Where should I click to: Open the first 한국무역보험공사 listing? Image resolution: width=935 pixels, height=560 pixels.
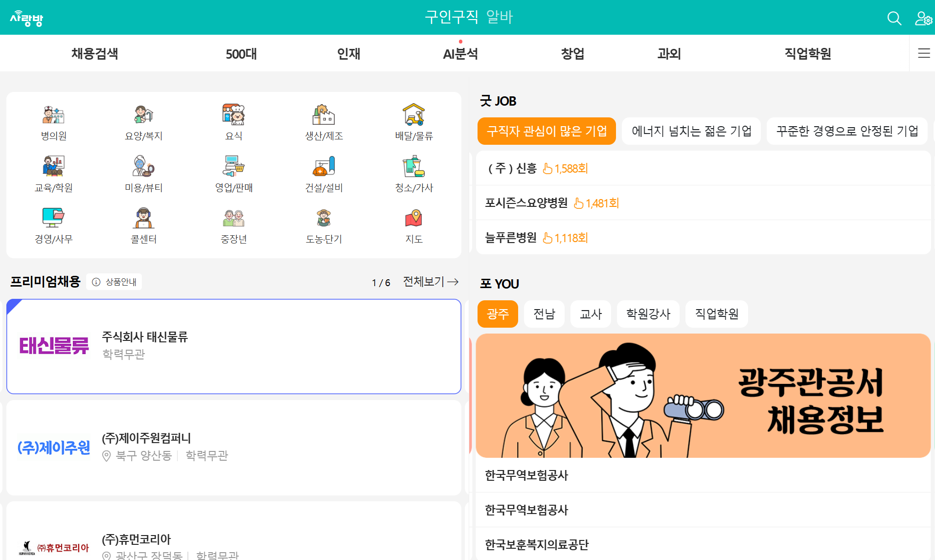point(703,475)
